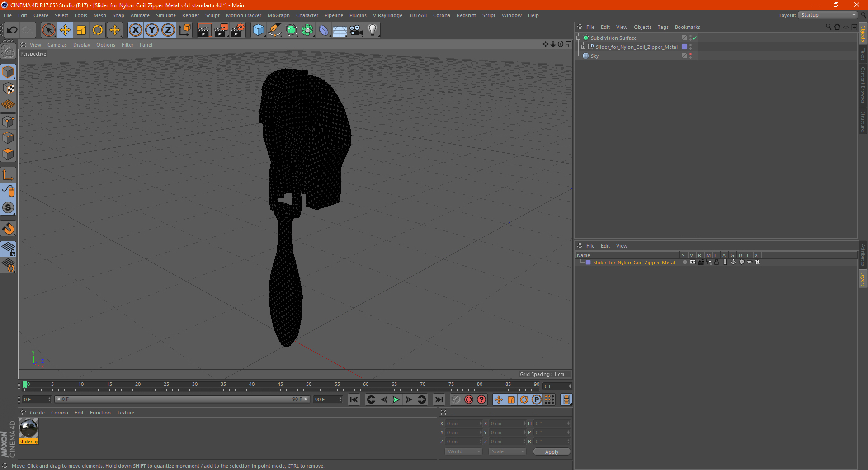Click Record Active Objects button
The height and width of the screenshot is (470, 868).
[456, 399]
